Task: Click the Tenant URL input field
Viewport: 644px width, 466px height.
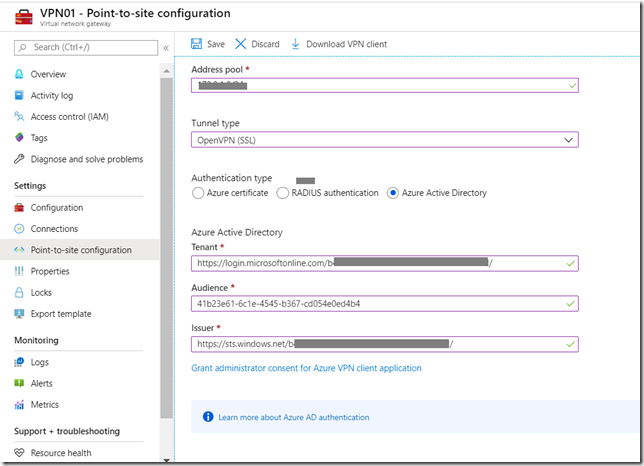Action: (385, 263)
